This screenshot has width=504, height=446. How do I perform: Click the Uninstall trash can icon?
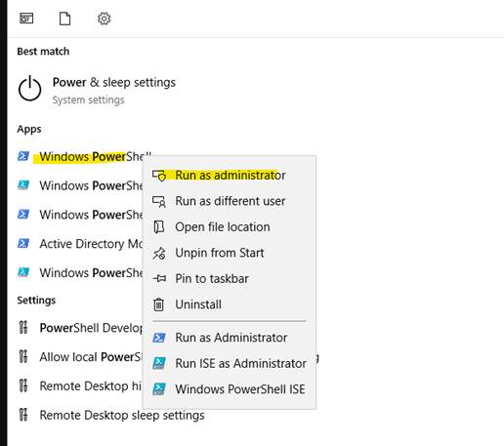(x=159, y=304)
